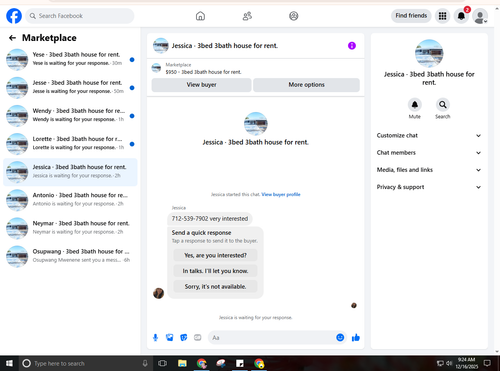This screenshot has width=500, height=371.
Task: Open the purple conversation info icon
Action: point(352,46)
